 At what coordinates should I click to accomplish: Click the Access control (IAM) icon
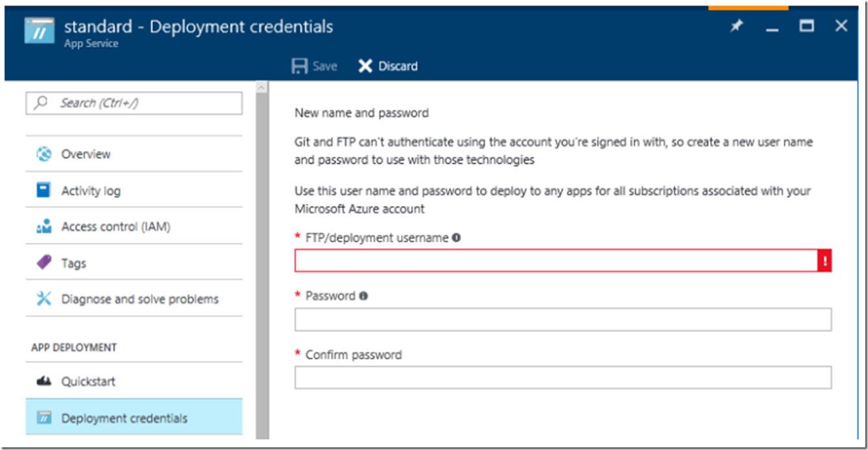click(44, 227)
